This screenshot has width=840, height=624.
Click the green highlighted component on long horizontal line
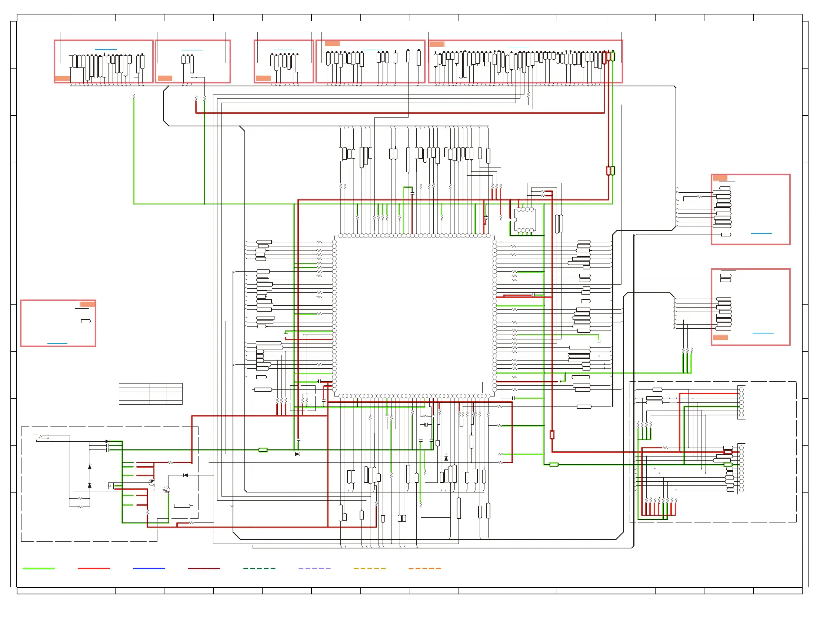pyautogui.click(x=263, y=450)
